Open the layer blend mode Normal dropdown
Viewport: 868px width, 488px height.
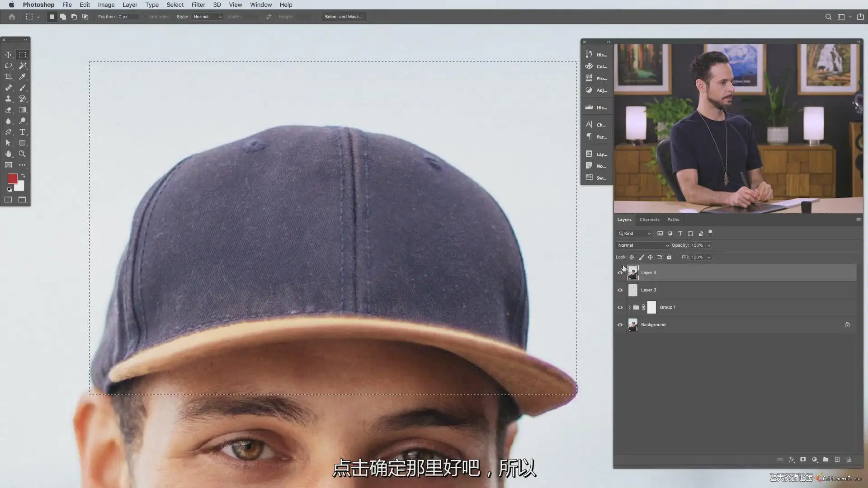click(x=643, y=245)
